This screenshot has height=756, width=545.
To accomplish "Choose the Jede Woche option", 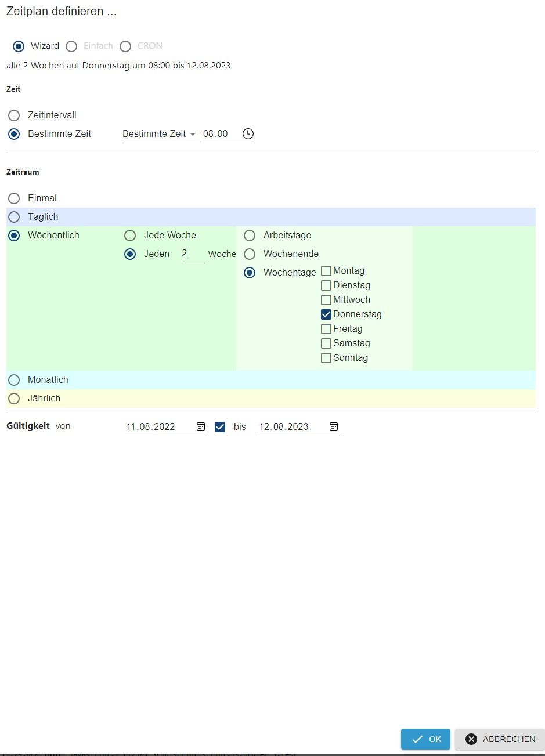I will click(x=130, y=236).
